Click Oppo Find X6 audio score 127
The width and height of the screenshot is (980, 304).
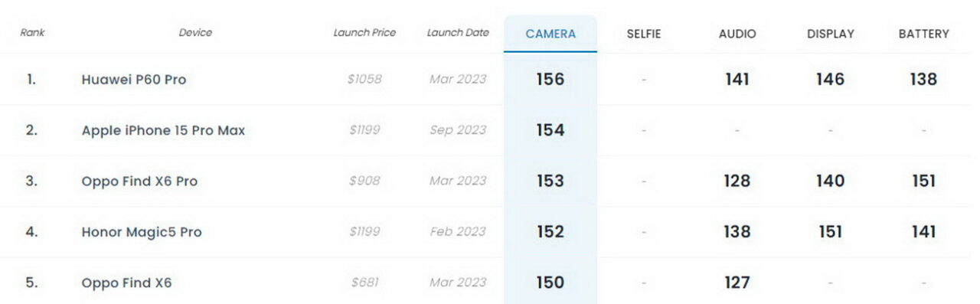pos(737,283)
